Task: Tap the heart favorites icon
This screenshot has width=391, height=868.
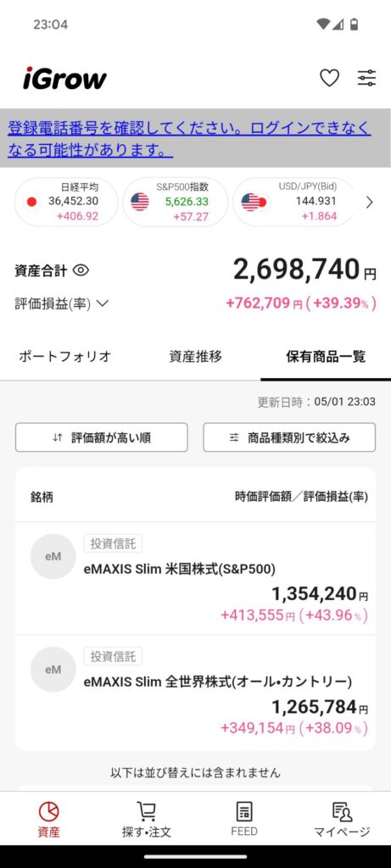Action: point(330,78)
